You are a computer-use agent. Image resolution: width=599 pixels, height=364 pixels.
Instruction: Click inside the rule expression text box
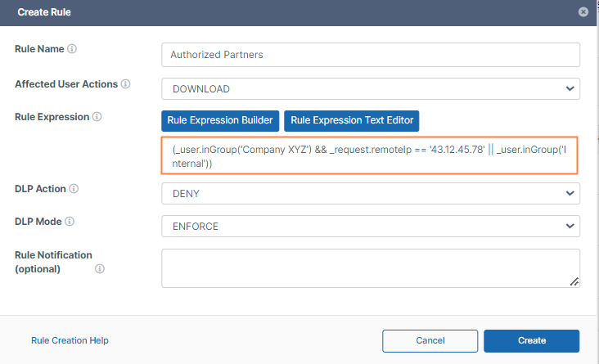pyautogui.click(x=371, y=155)
